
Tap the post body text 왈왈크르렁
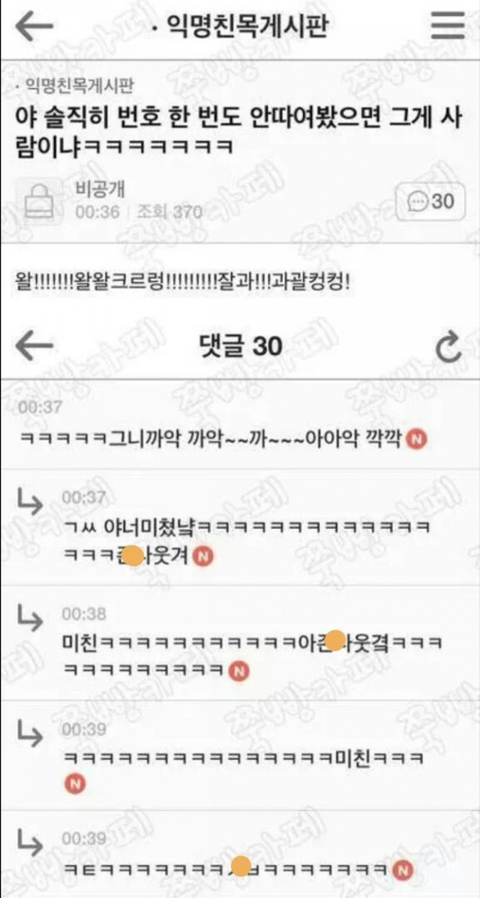tap(183, 283)
